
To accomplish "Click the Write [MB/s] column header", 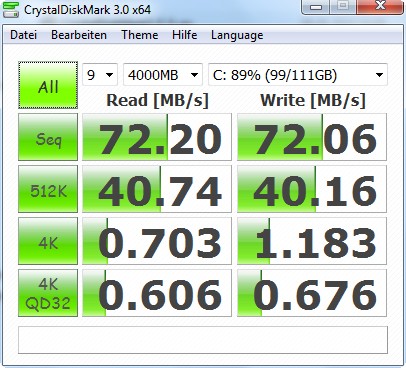I will tap(313, 100).
